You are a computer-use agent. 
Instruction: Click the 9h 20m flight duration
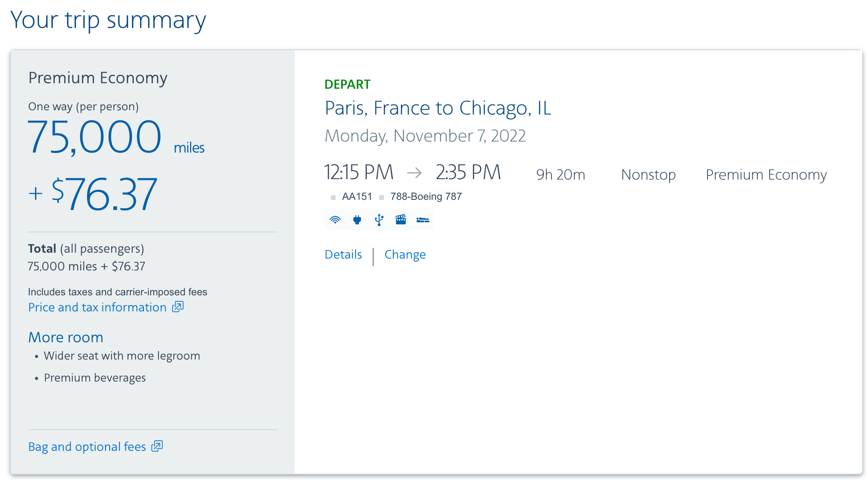pyautogui.click(x=560, y=175)
